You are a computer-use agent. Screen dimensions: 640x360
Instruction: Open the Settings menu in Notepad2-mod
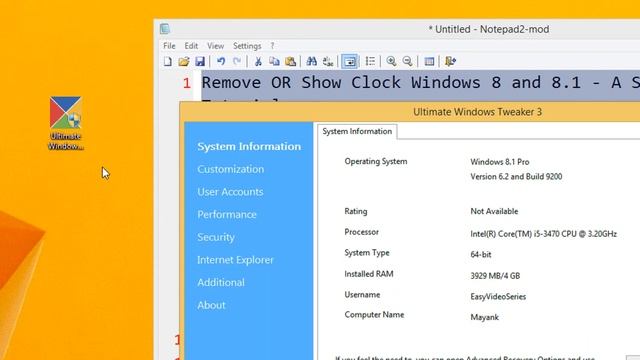[247, 46]
